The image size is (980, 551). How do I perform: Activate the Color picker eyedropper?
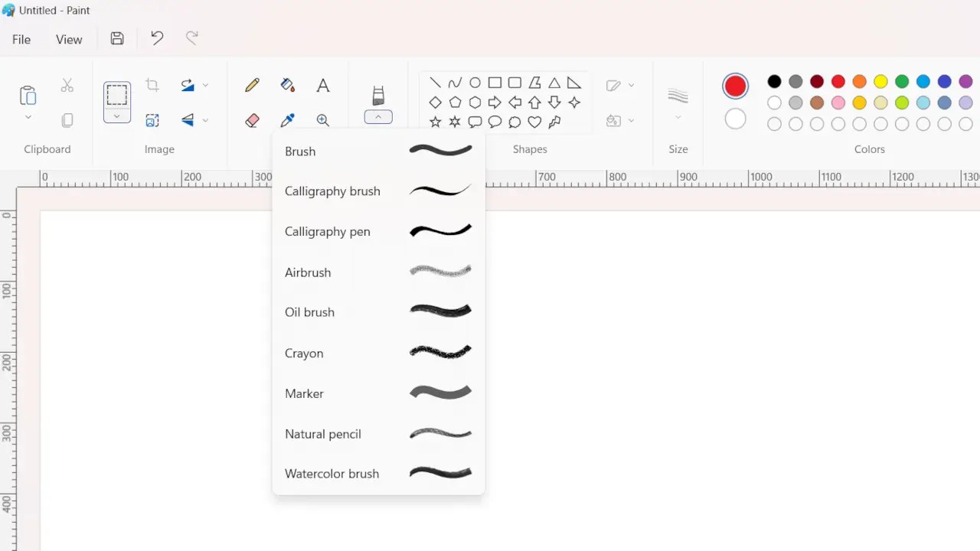(288, 120)
